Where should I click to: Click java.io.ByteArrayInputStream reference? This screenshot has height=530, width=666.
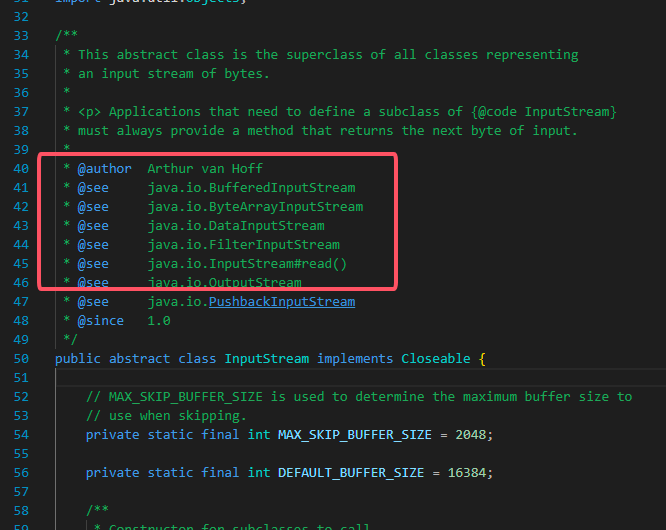pos(255,207)
